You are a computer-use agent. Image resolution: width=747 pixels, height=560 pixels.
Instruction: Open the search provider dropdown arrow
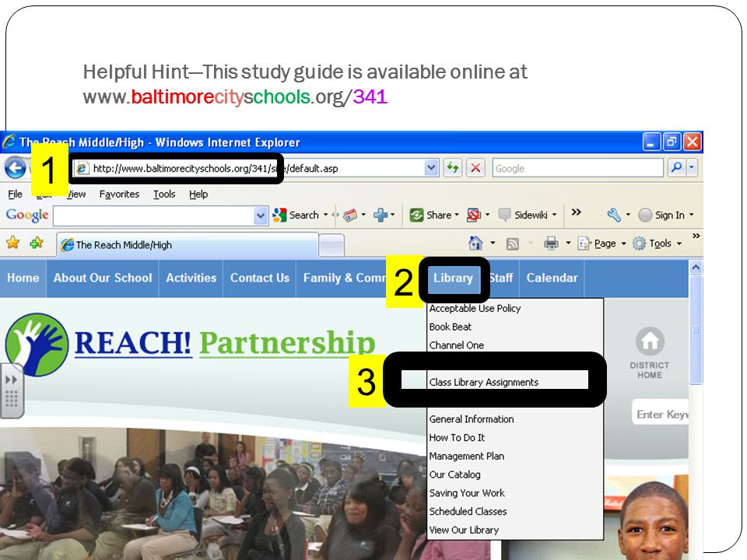coord(691,168)
